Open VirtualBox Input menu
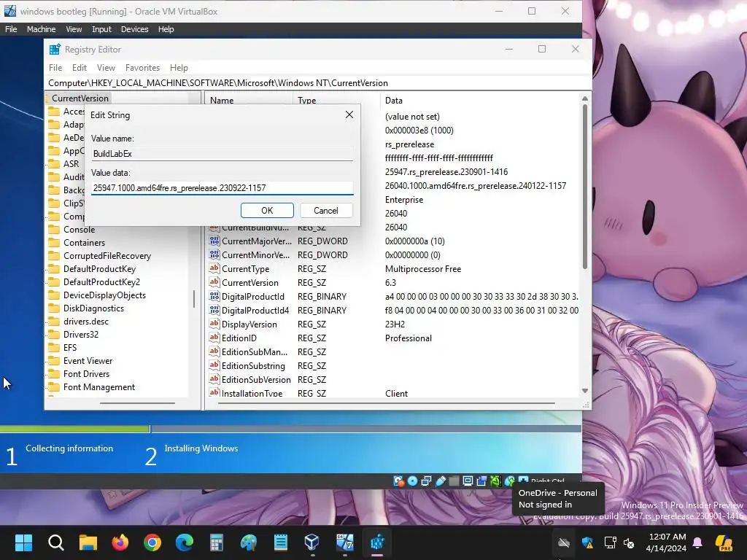Image resolution: width=747 pixels, height=560 pixels. 101,29
